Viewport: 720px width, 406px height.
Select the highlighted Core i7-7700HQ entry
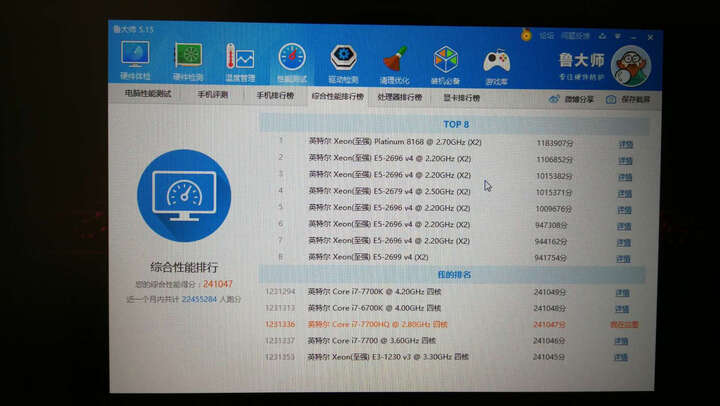tap(377, 324)
